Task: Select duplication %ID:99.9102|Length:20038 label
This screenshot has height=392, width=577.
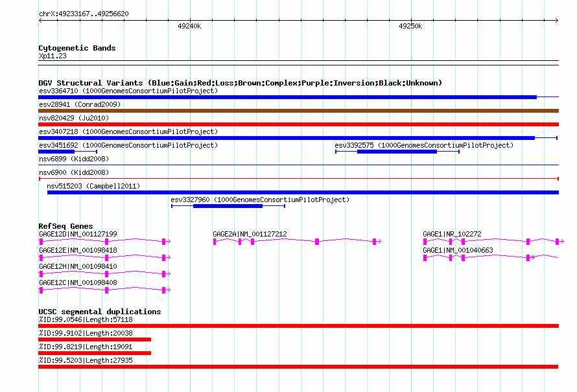Action: 86,333
